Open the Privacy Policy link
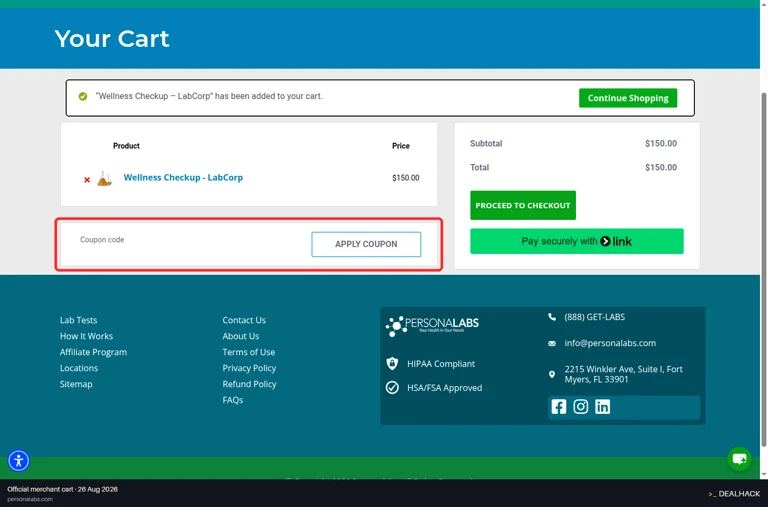 (249, 368)
